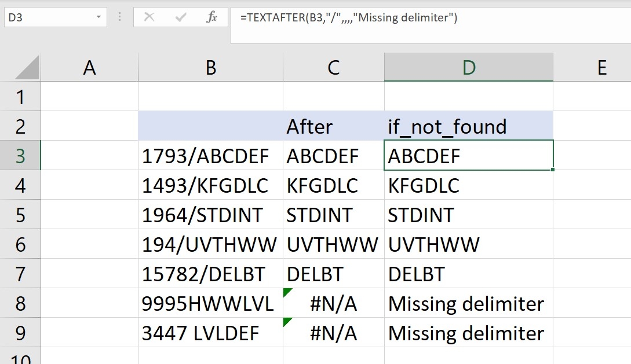The image size is (631, 364).
Task: Select the STDINT cell in column C
Action: click(x=333, y=215)
